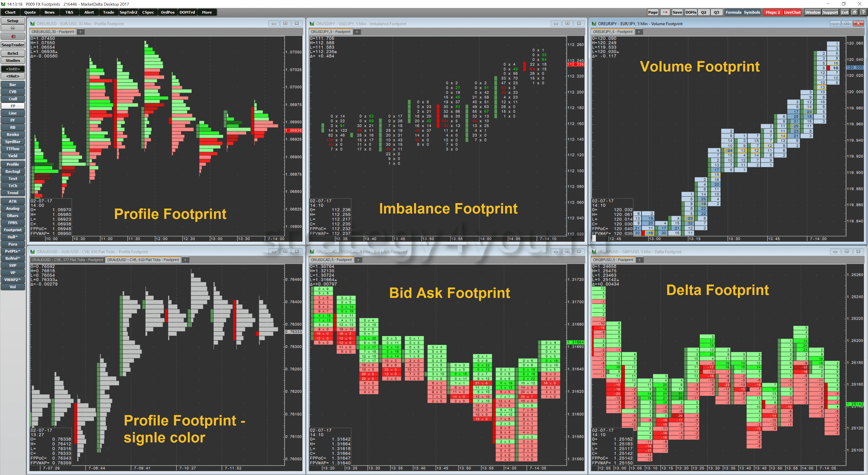The image size is (868, 475).
Task: Close the OREURJPY Volume Footprint window
Action: coord(858,24)
